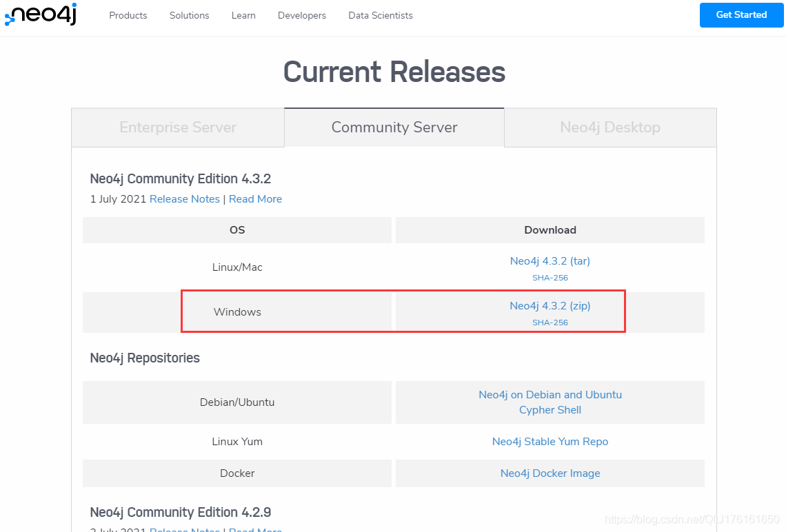Click the Windows cell

coord(237,311)
